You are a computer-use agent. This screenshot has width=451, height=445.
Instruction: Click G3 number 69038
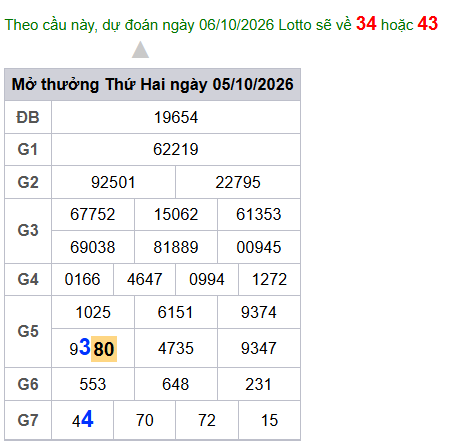93,247
